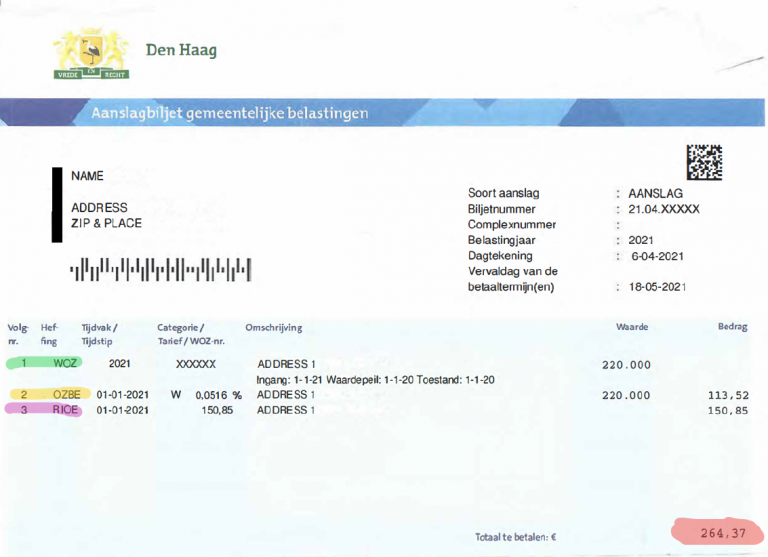This screenshot has width=768, height=557.
Task: Click the date 6-04-2021
Action: click(657, 256)
